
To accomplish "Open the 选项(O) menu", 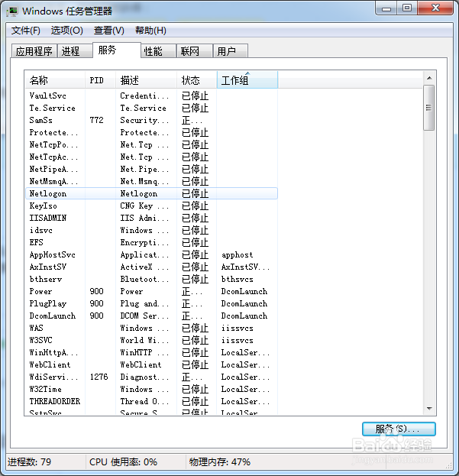I will [x=66, y=31].
